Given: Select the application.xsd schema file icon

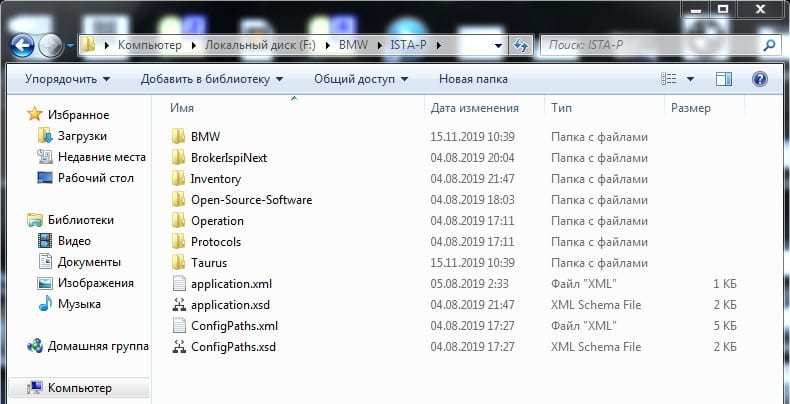Looking at the screenshot, I should [178, 305].
